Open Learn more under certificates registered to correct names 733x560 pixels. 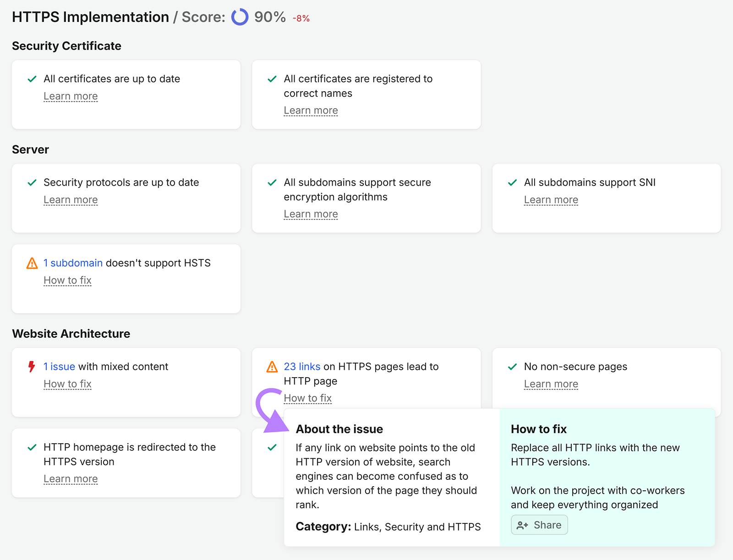[311, 110]
